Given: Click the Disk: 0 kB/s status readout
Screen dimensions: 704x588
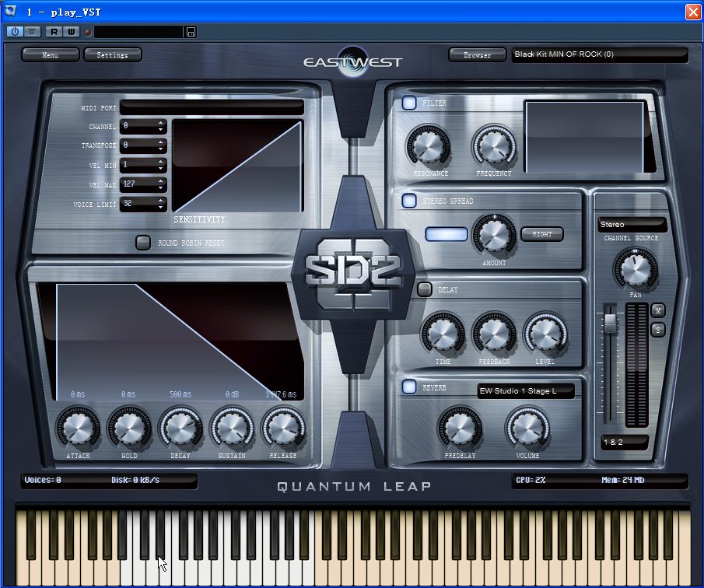Looking at the screenshot, I should point(135,480).
